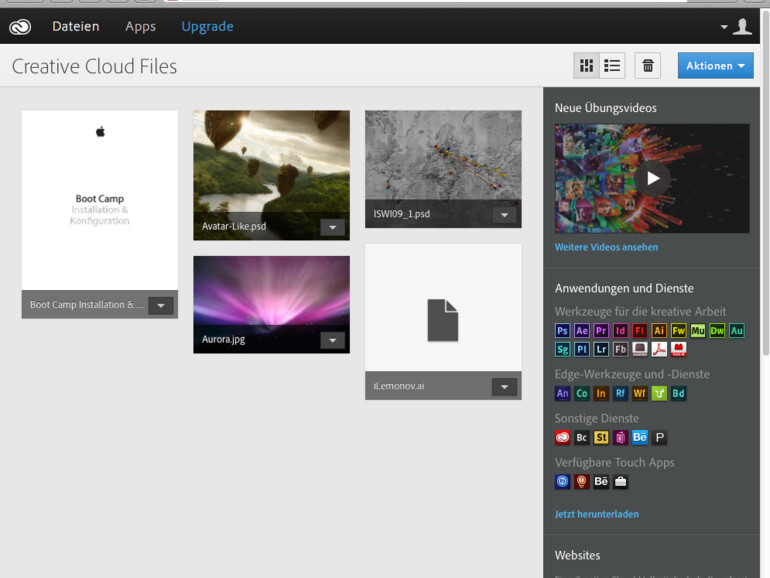Open the Photoshop Touch app icon
Viewport: 770px width, 578px height.
(562, 481)
